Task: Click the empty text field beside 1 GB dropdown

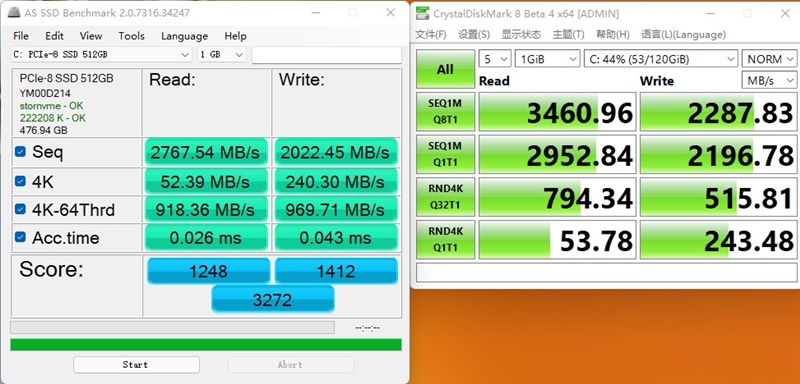Action: tap(327, 55)
